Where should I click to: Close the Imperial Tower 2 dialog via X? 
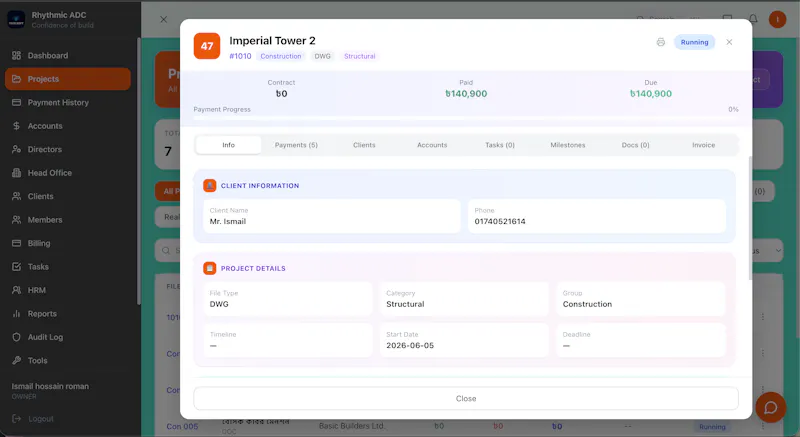point(729,42)
